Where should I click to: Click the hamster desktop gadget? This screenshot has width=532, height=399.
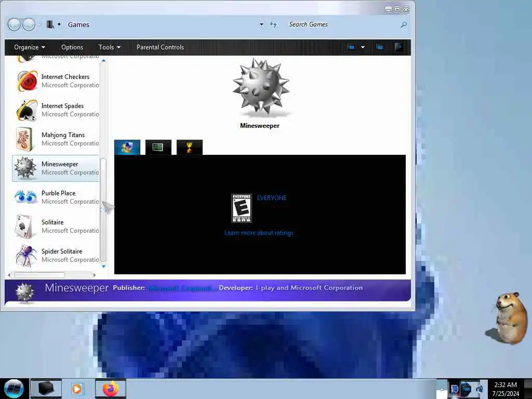click(x=508, y=318)
